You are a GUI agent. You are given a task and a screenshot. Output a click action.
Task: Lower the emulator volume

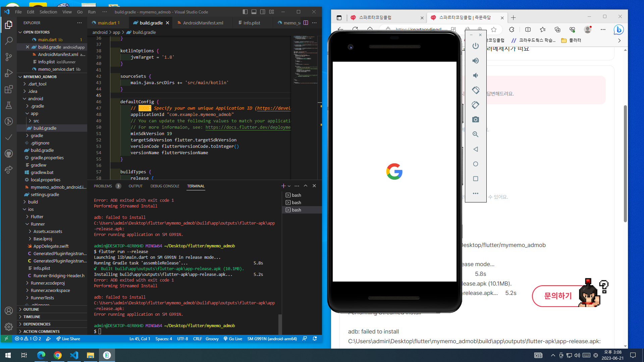(x=476, y=75)
